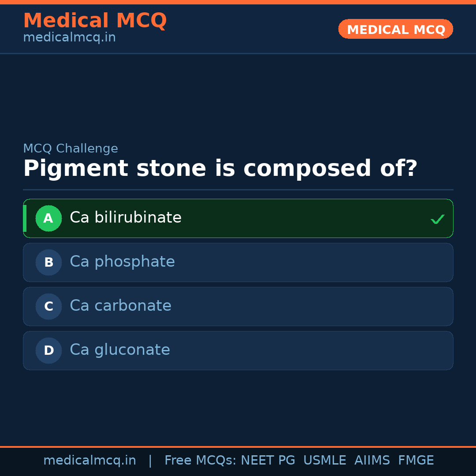Switch to the USMLE section
Viewport: 476px width, 476px height.
325,460
